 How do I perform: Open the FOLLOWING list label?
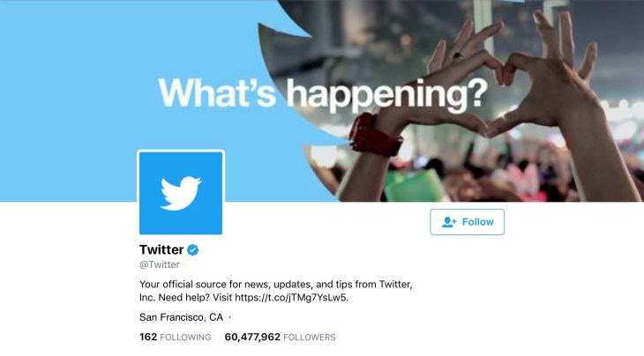click(185, 337)
